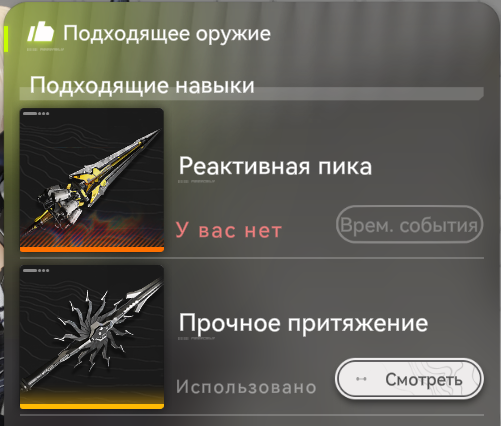Open the Прочное притяжение weapon thumbnail

pyautogui.click(x=92, y=337)
